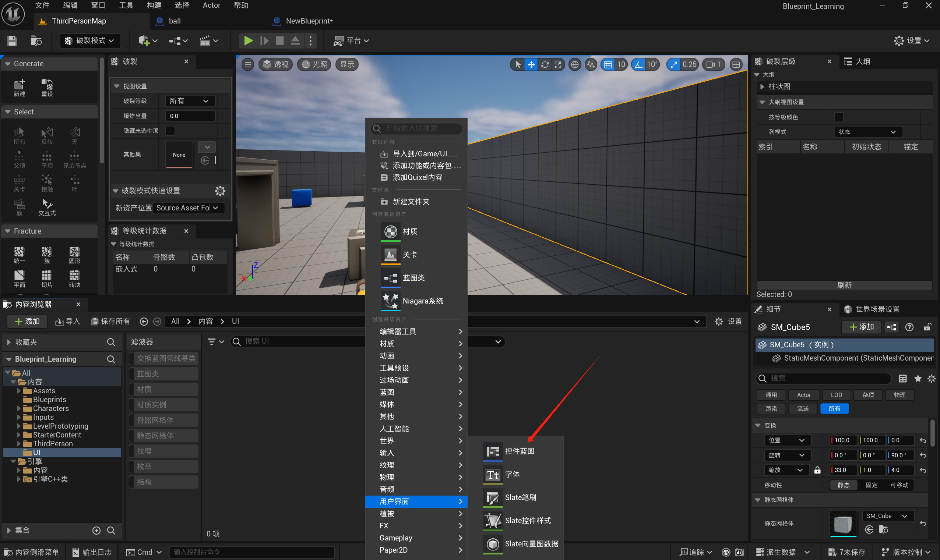Expand the 柱状图 section
The image size is (940, 560).
(x=762, y=86)
